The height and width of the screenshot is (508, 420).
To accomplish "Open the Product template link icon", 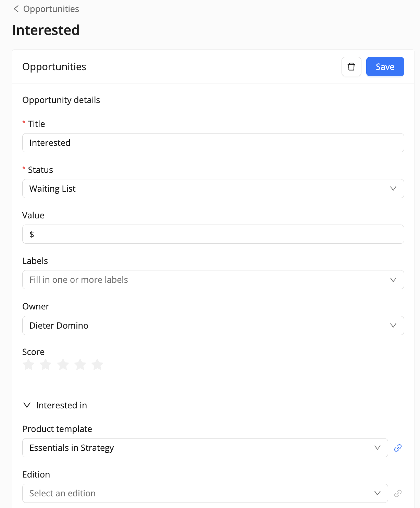I will 398,448.
